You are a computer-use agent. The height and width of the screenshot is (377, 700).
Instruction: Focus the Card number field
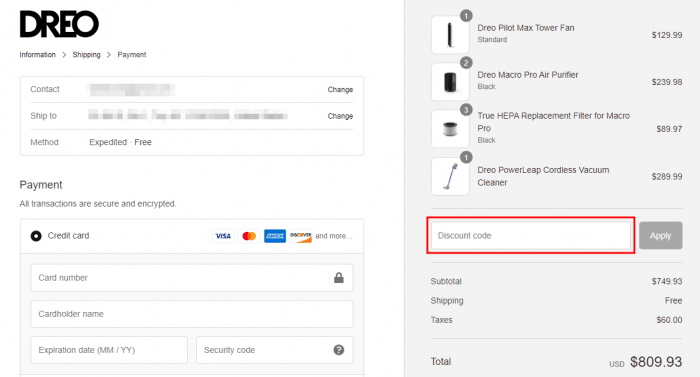[x=192, y=278]
